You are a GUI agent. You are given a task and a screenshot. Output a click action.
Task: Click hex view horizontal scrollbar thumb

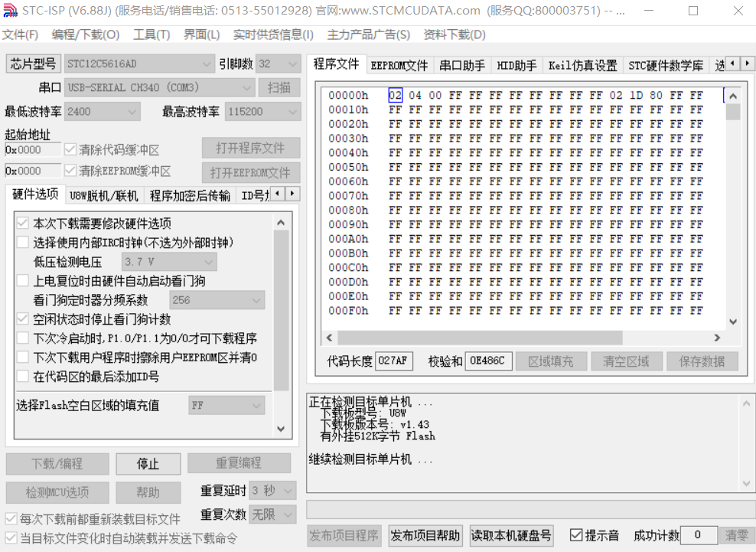[x=481, y=338]
